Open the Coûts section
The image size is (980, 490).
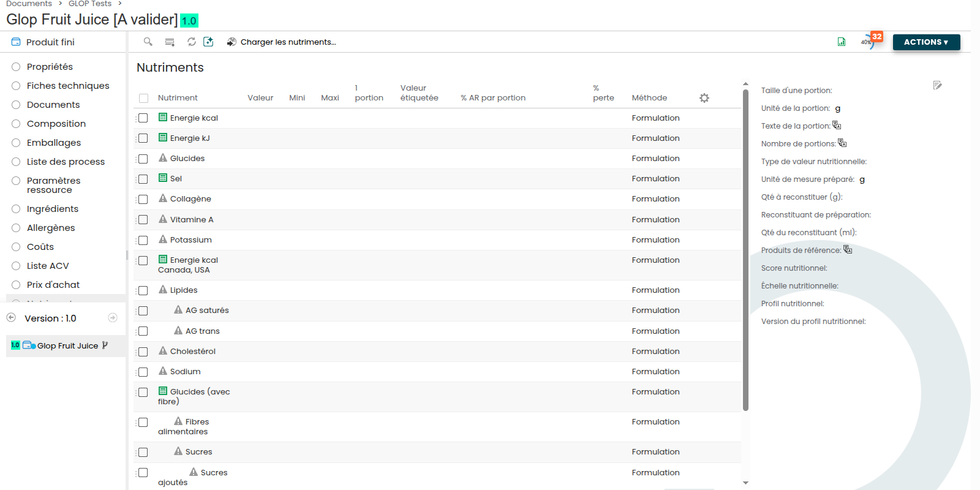click(x=40, y=247)
